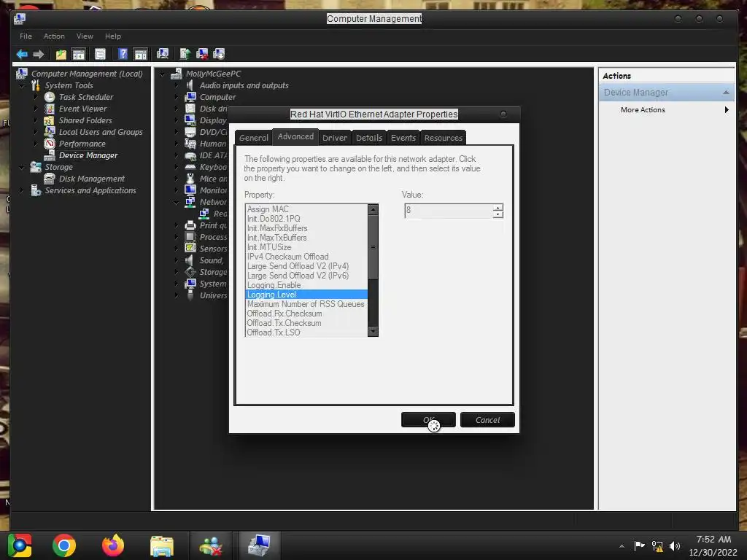
Task: Open More Actions submenu arrow
Action: tap(727, 110)
